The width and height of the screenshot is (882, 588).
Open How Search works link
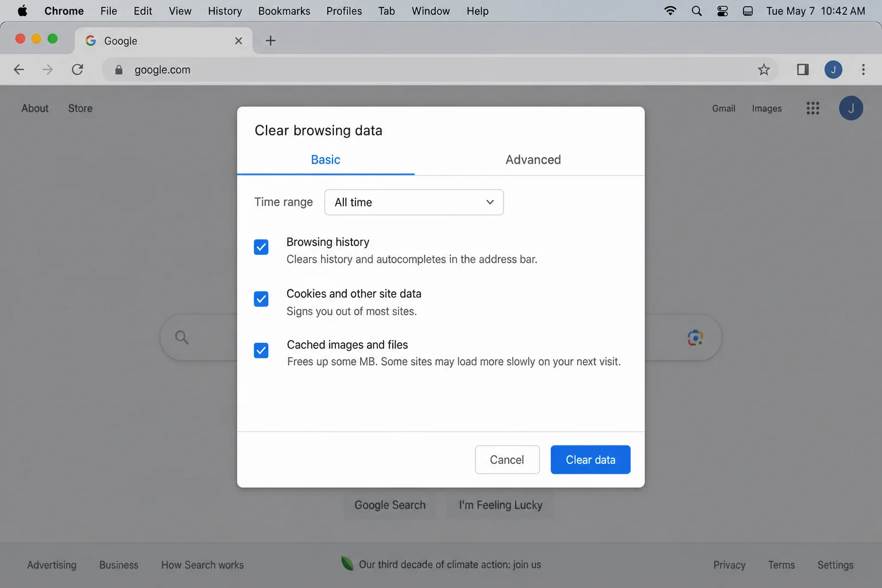(202, 565)
